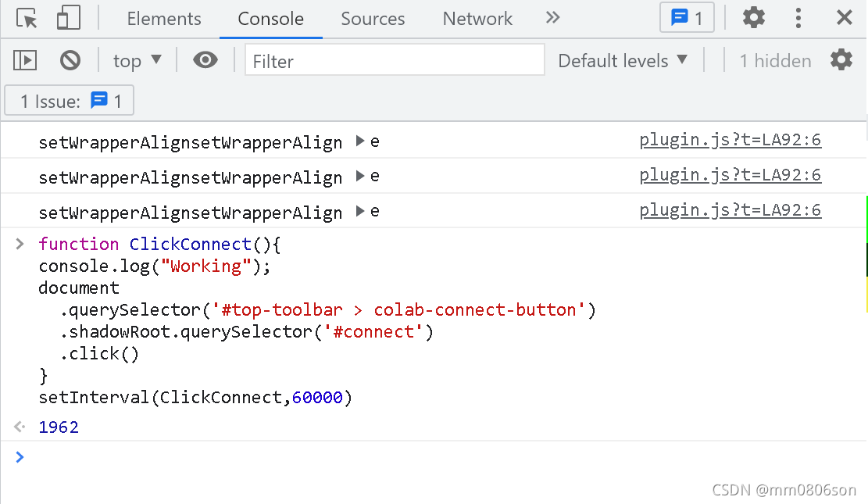Select the Inspect Element tool
Screen dimensions: 868x504
pyautogui.click(x=24, y=18)
